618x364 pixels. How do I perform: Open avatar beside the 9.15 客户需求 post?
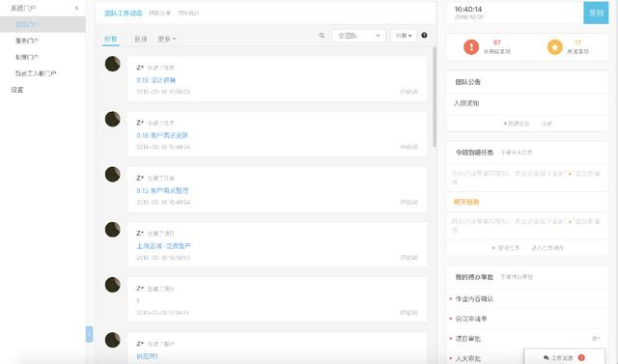(x=112, y=174)
